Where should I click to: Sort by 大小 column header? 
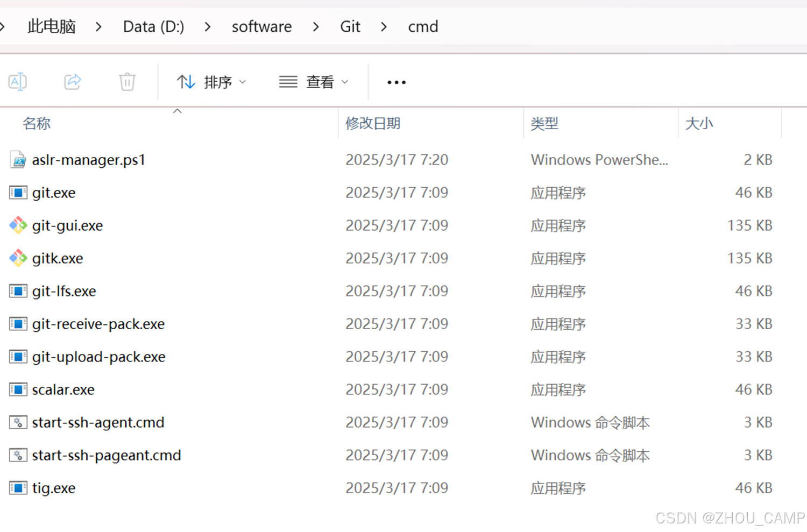tap(699, 123)
